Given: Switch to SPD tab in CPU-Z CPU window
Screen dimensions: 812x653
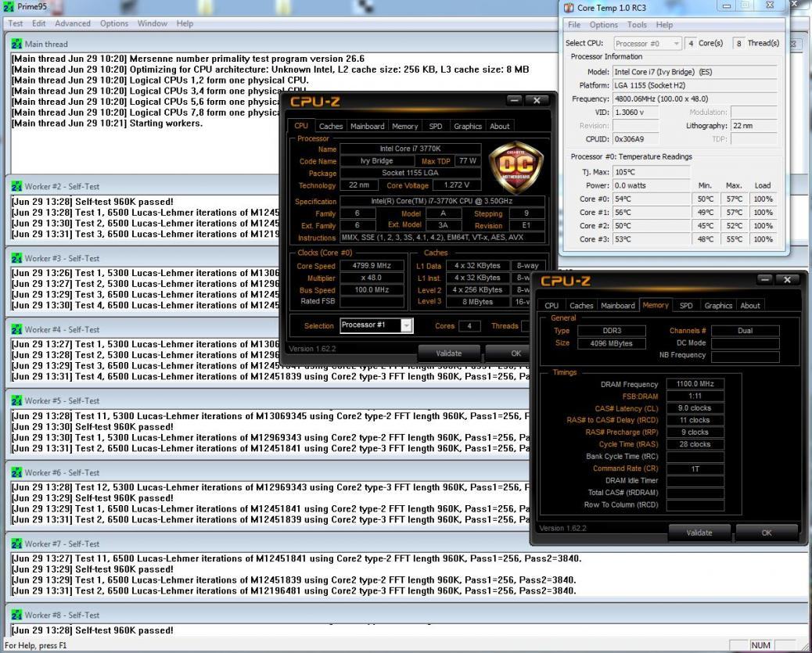Looking at the screenshot, I should click(436, 126).
